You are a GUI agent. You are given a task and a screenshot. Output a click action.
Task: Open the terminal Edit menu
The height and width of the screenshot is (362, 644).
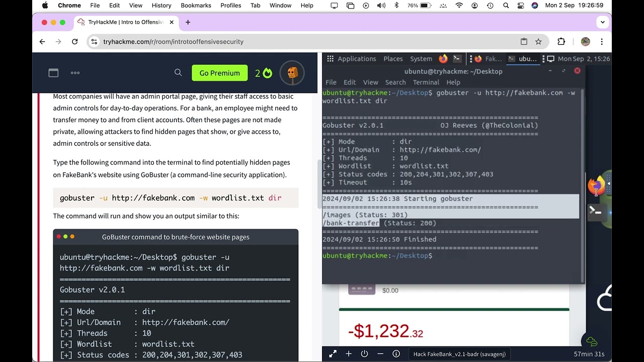[x=350, y=82]
